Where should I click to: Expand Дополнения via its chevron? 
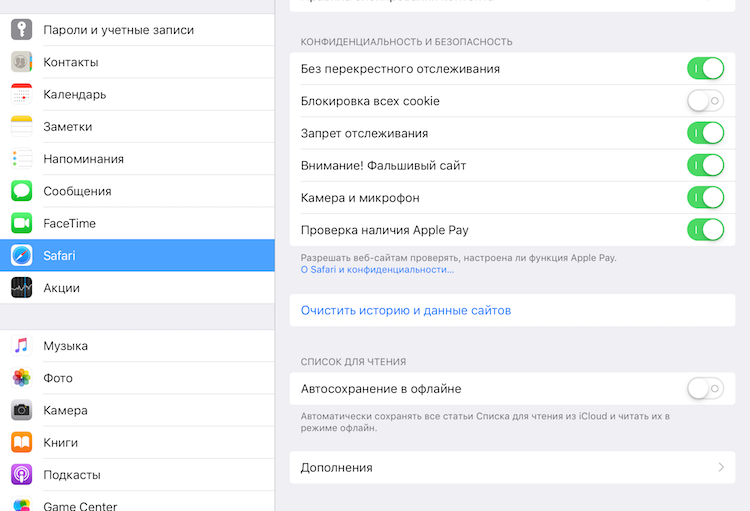[x=721, y=467]
